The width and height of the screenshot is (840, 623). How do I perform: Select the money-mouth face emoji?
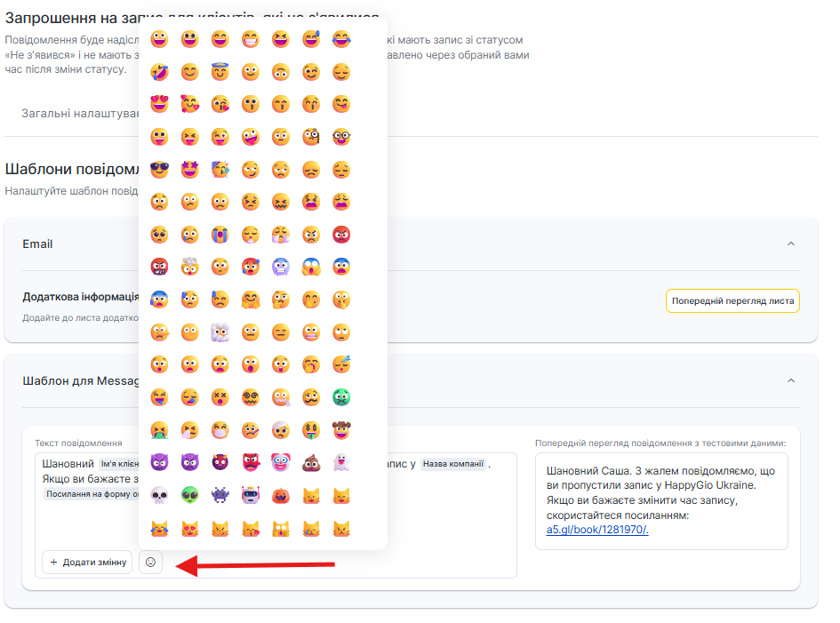[x=311, y=429]
